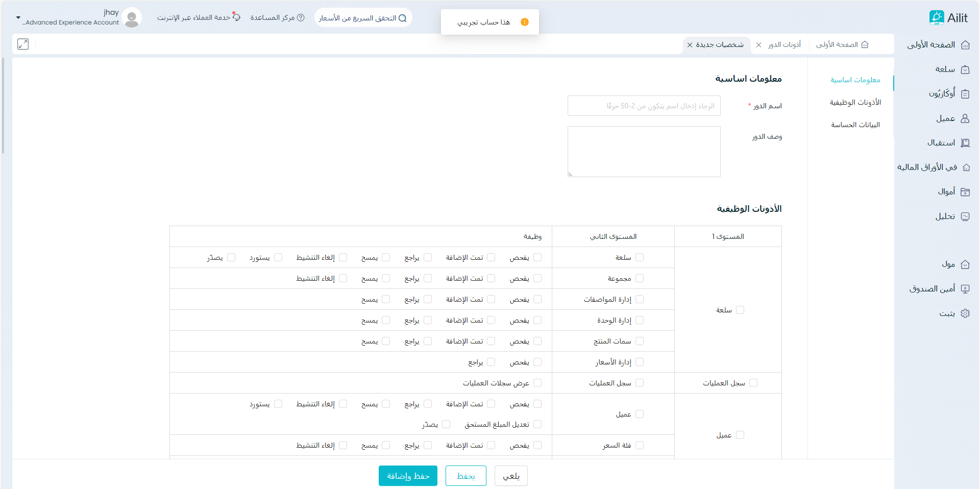The height and width of the screenshot is (489, 980).
Task: Open the تحلتل analytics sidebar icon
Action: [x=965, y=216]
